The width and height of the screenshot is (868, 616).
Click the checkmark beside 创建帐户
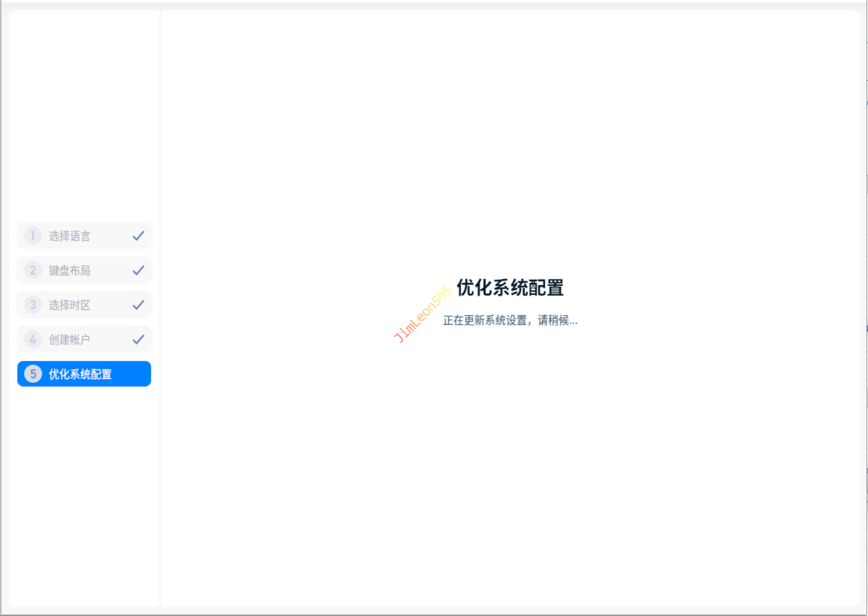coord(138,339)
